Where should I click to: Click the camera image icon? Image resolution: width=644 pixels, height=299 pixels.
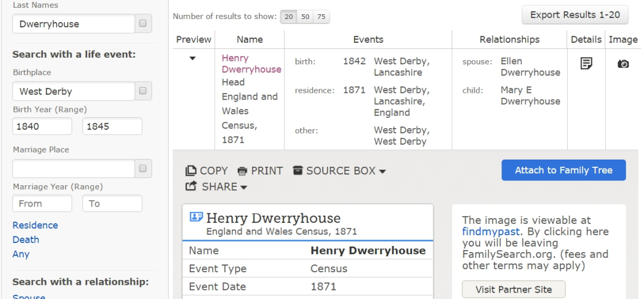[623, 64]
